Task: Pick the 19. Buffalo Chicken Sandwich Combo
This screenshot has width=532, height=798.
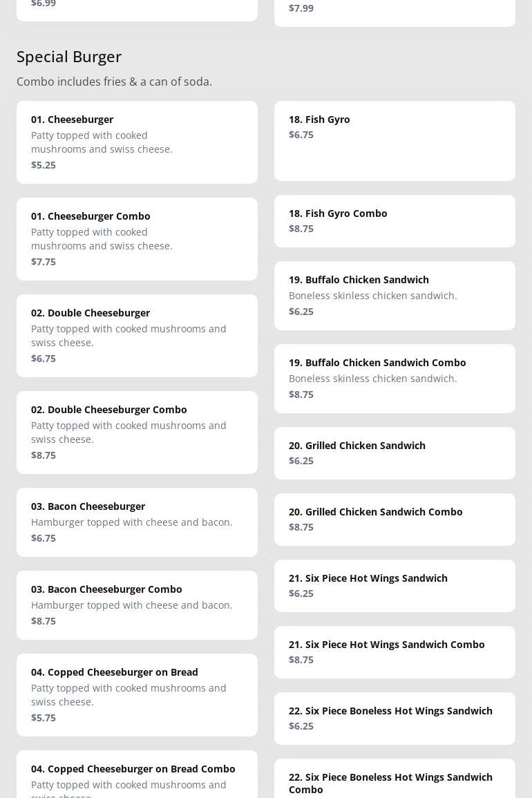Action: click(395, 379)
